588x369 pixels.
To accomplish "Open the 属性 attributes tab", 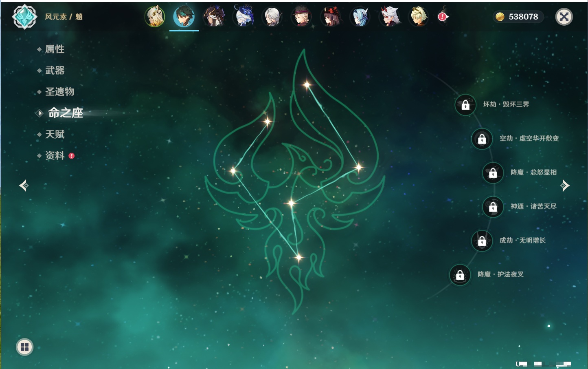I will coord(55,49).
